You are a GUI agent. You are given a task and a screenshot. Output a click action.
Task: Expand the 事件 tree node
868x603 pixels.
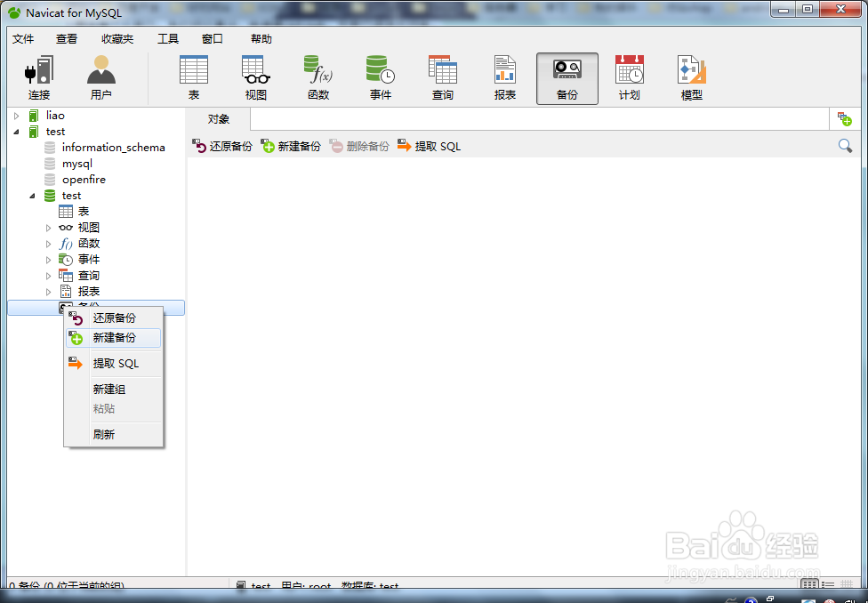48,260
